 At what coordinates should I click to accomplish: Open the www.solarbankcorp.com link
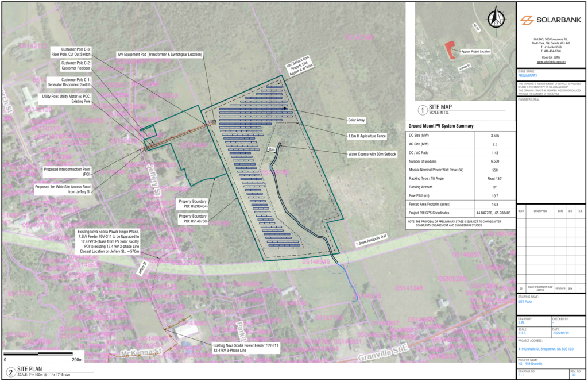[551, 62]
